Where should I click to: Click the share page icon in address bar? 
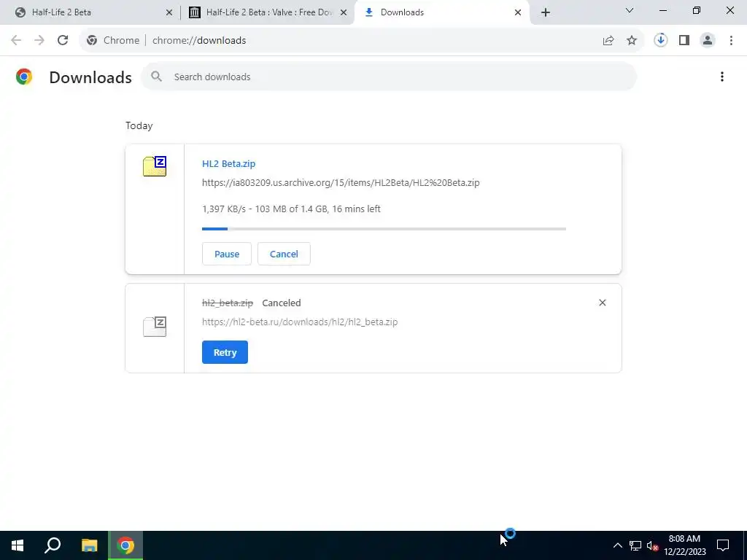[x=608, y=41]
